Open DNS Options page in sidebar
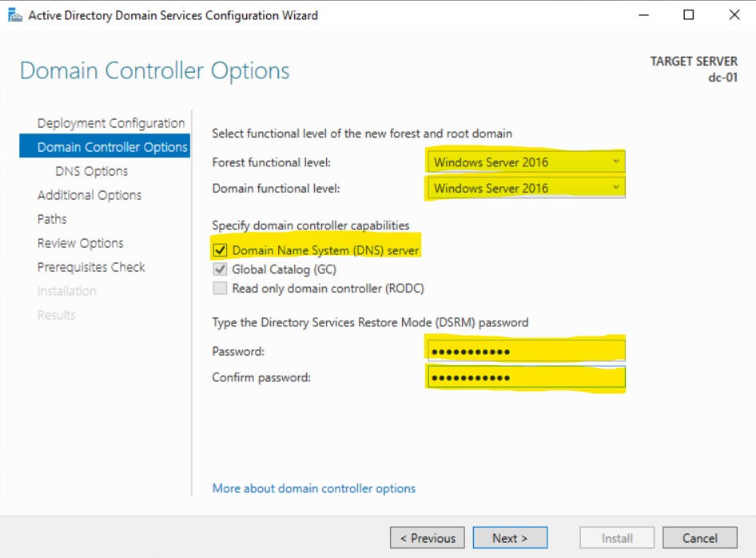Viewport: 756px width, 558px height. click(91, 171)
